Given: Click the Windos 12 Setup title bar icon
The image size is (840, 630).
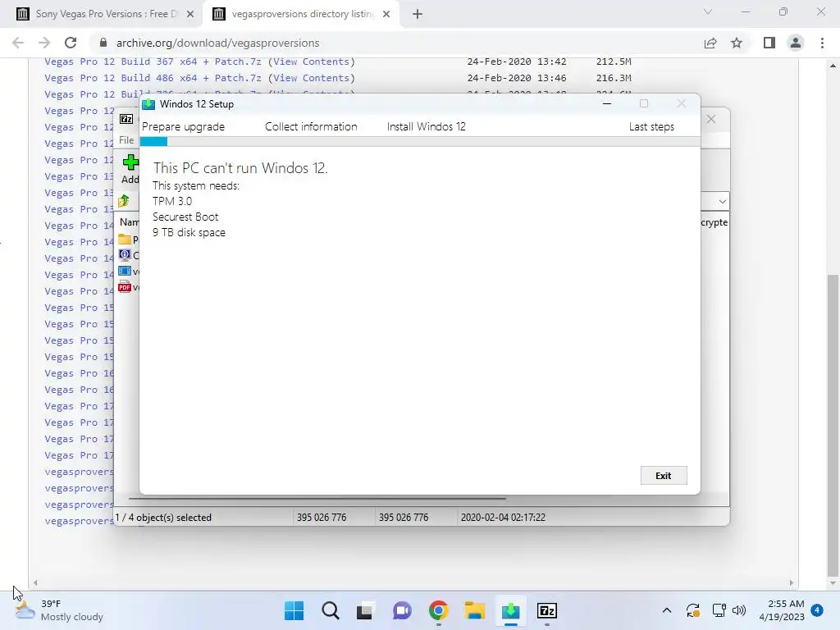Looking at the screenshot, I should pos(149,104).
